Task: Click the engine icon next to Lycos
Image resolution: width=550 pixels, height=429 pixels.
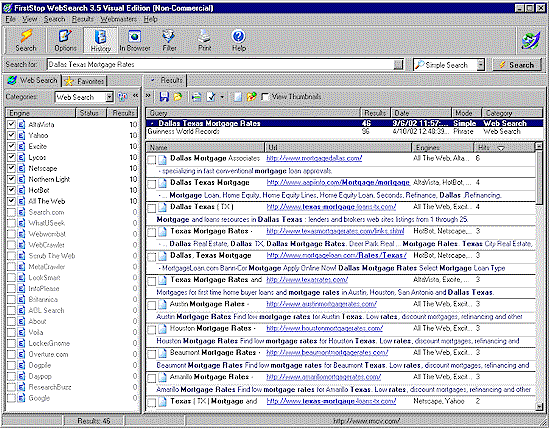Action: click(x=21, y=157)
